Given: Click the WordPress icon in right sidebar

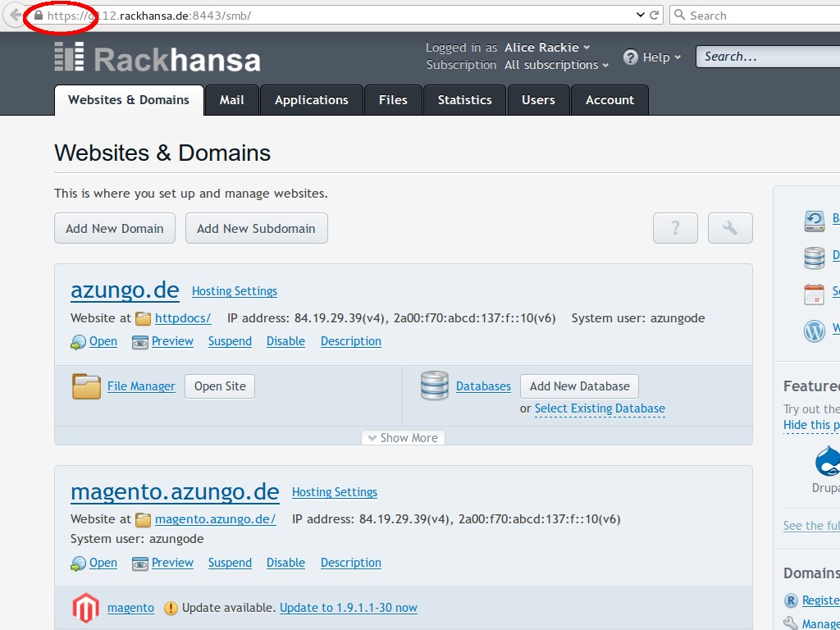Looking at the screenshot, I should (815, 331).
